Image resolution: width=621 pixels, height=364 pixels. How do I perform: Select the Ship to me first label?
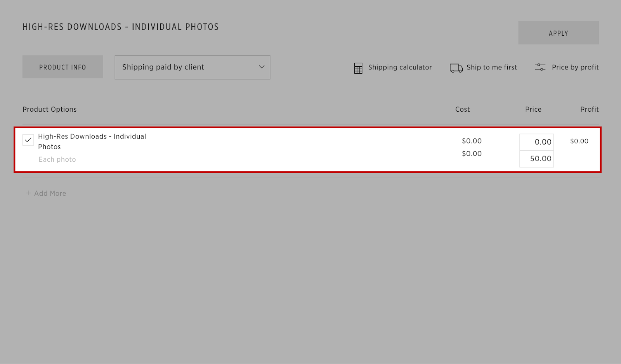click(491, 67)
